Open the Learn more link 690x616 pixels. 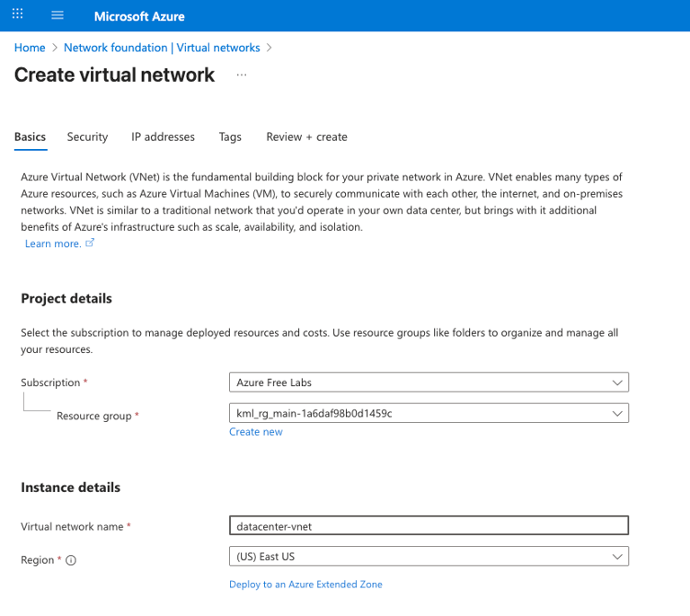click(x=52, y=243)
